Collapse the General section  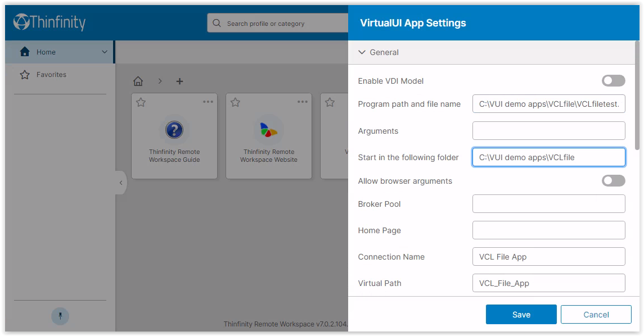[362, 52]
